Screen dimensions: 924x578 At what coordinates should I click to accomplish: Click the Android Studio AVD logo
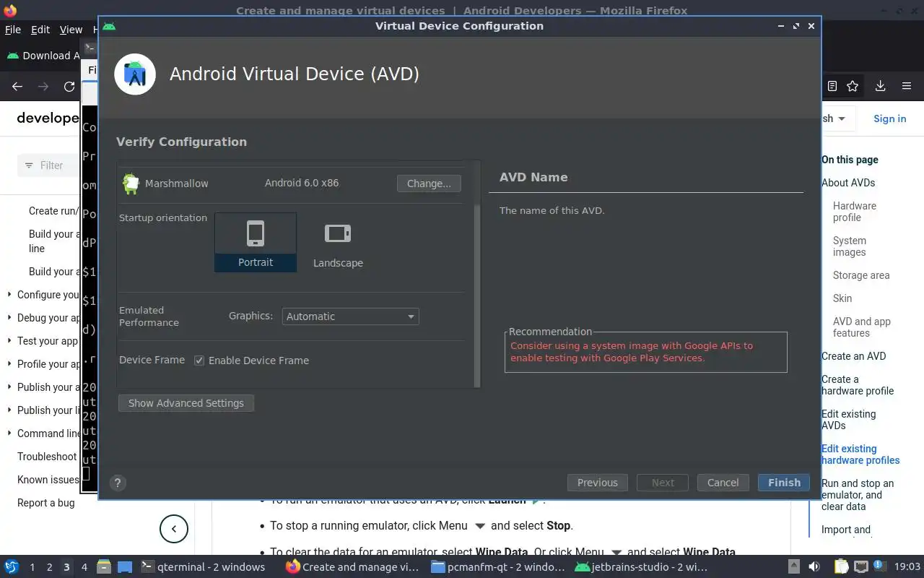135,74
